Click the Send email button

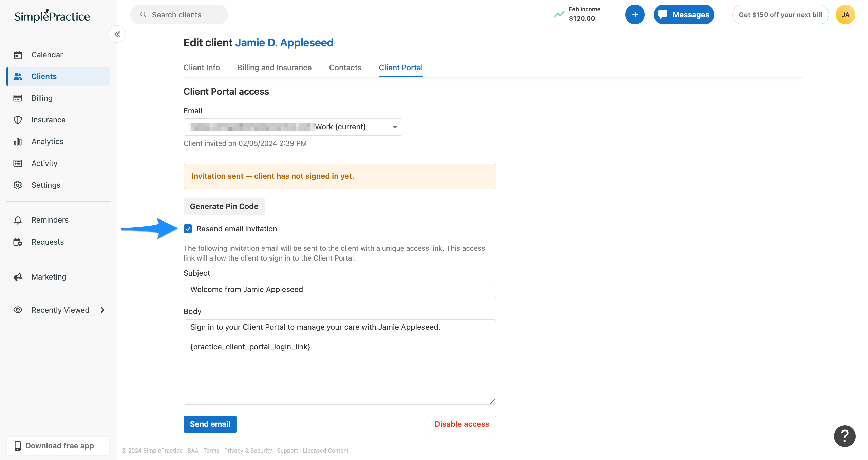[210, 424]
